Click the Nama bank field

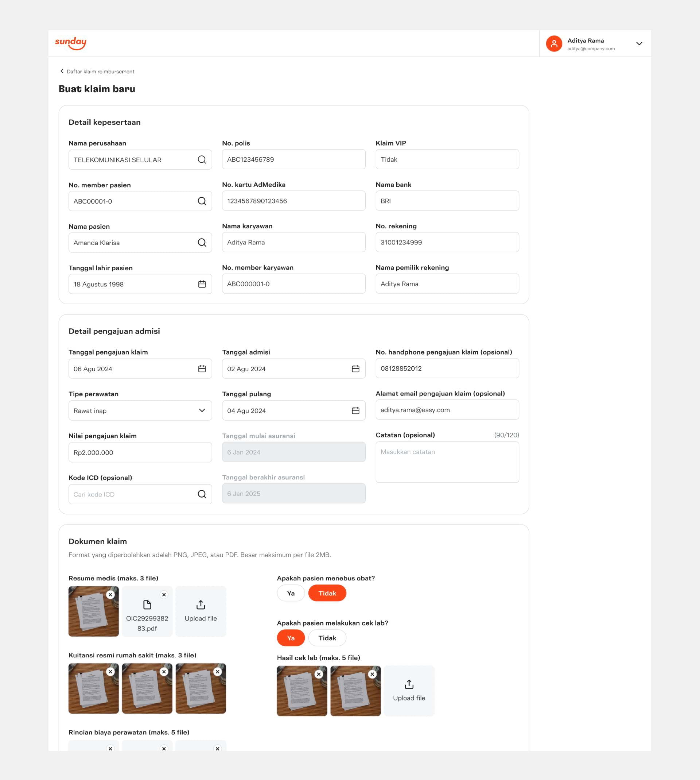click(x=447, y=201)
